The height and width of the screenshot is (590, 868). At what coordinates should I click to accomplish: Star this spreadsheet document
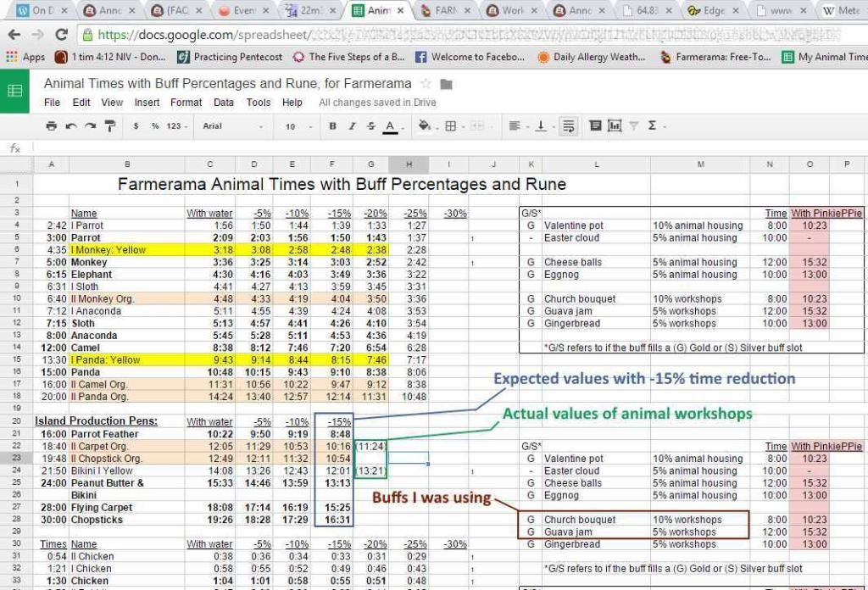click(426, 84)
